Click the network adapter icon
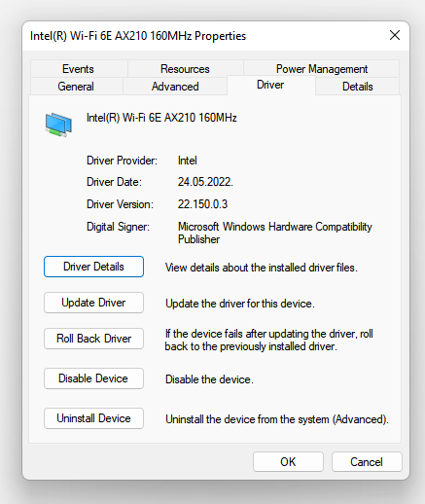This screenshot has height=504, width=425. (58, 125)
